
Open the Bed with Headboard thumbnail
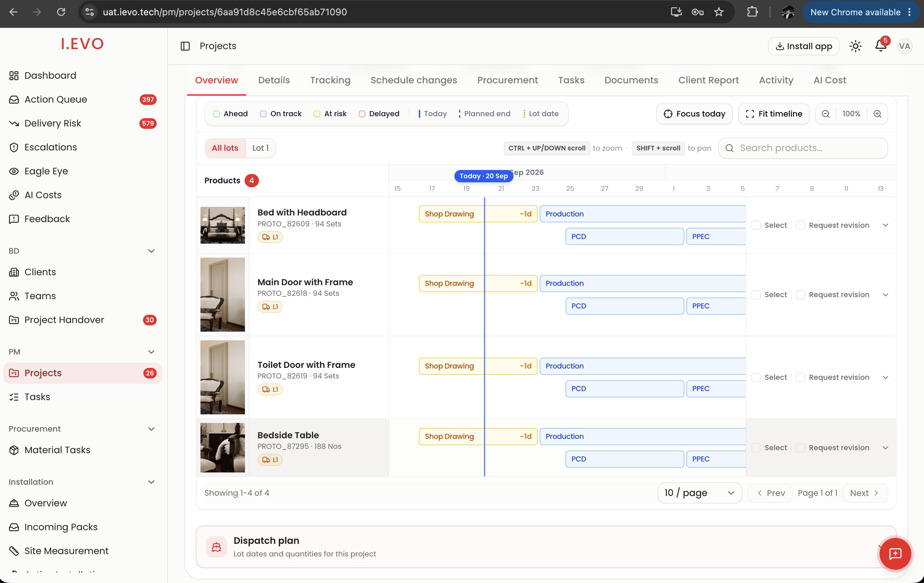(223, 225)
